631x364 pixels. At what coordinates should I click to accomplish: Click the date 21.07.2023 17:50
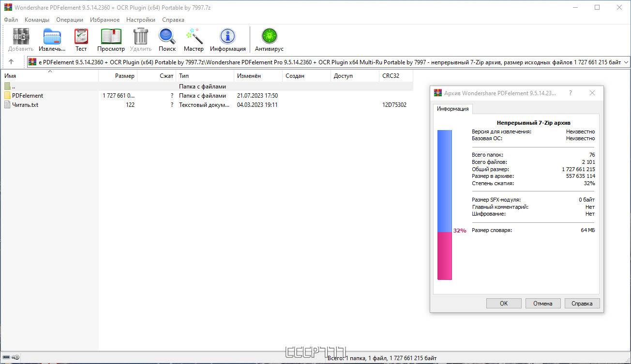[x=257, y=96]
